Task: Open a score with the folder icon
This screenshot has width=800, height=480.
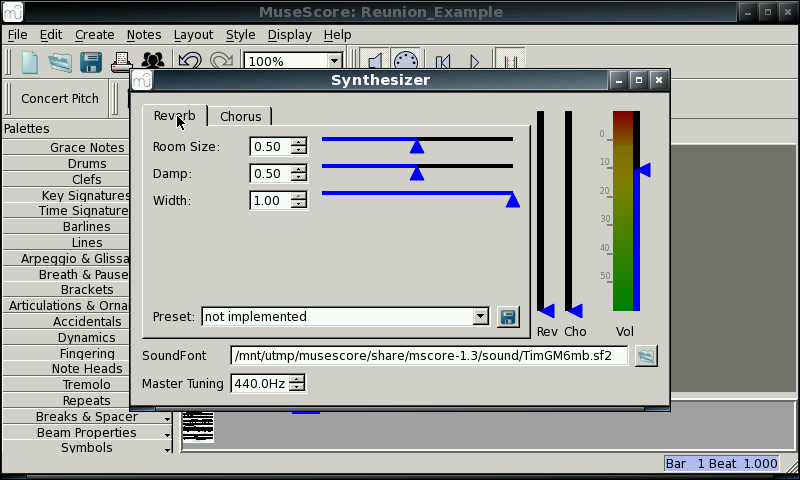Action: tap(60, 62)
